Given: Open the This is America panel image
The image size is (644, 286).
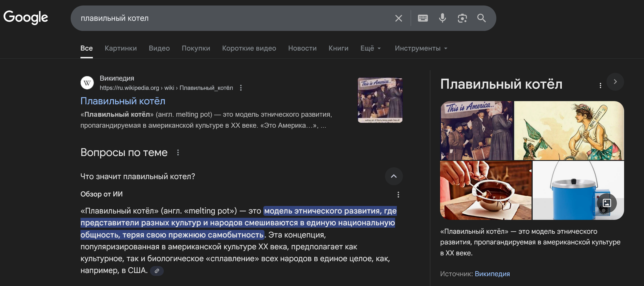Looking at the screenshot, I should point(477,131).
